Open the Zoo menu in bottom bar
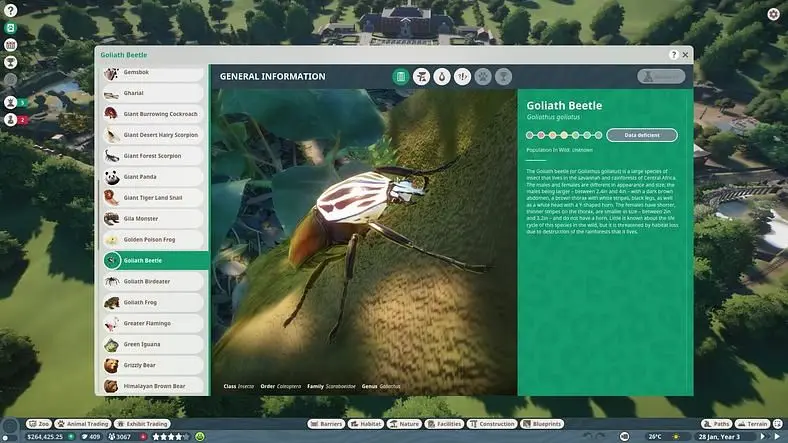Screen dimensions: 788x443 (39, 424)
